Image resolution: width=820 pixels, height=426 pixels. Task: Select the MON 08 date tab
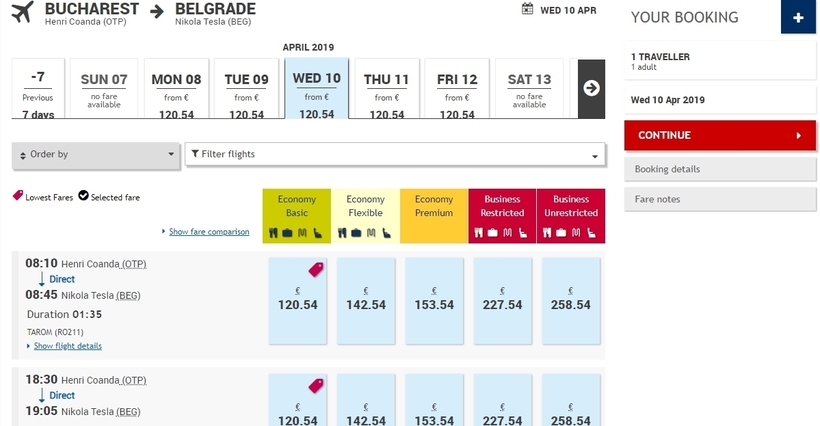(x=176, y=88)
